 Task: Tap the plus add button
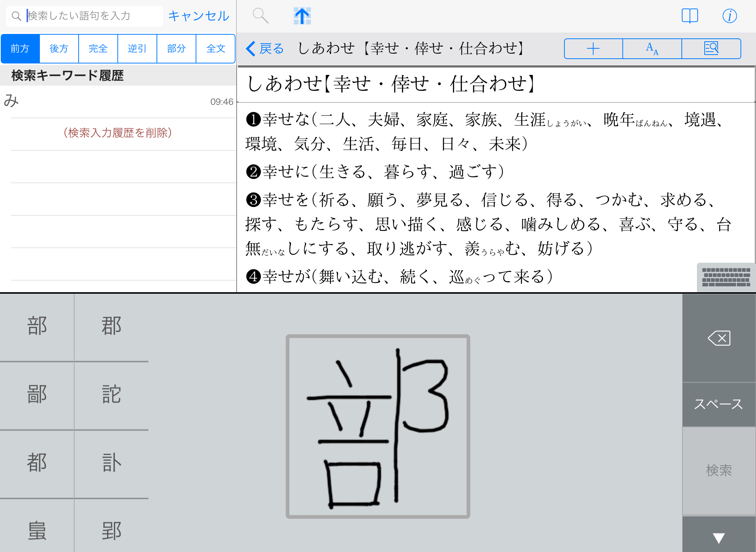(x=593, y=49)
